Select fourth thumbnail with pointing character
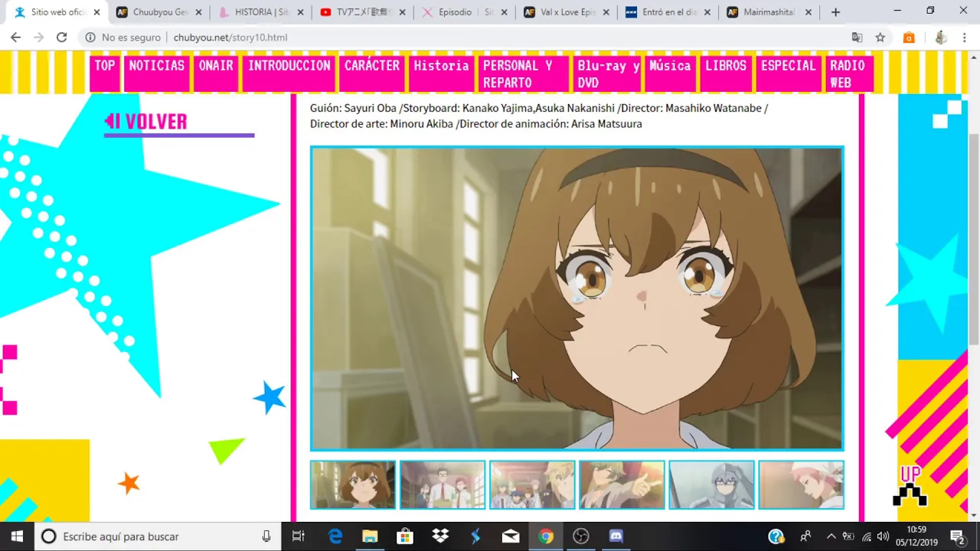The height and width of the screenshot is (551, 980). click(622, 484)
